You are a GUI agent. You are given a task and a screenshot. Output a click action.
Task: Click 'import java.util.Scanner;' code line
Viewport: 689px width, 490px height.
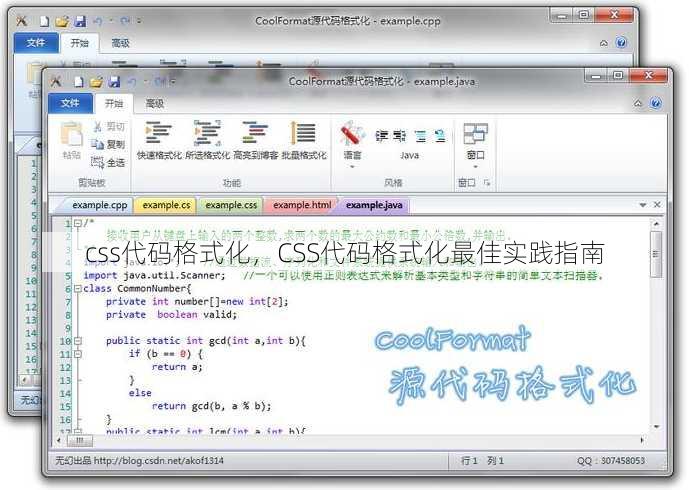pyautogui.click(x=154, y=276)
